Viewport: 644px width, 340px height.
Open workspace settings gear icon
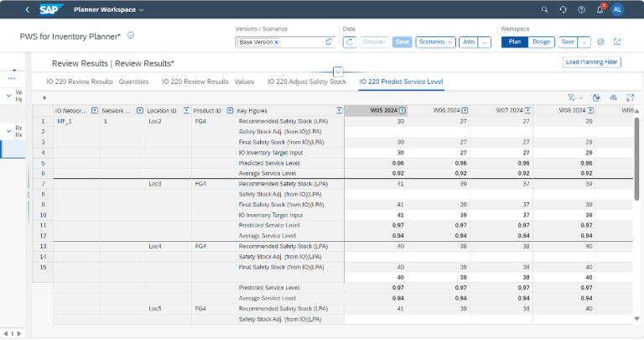600,41
